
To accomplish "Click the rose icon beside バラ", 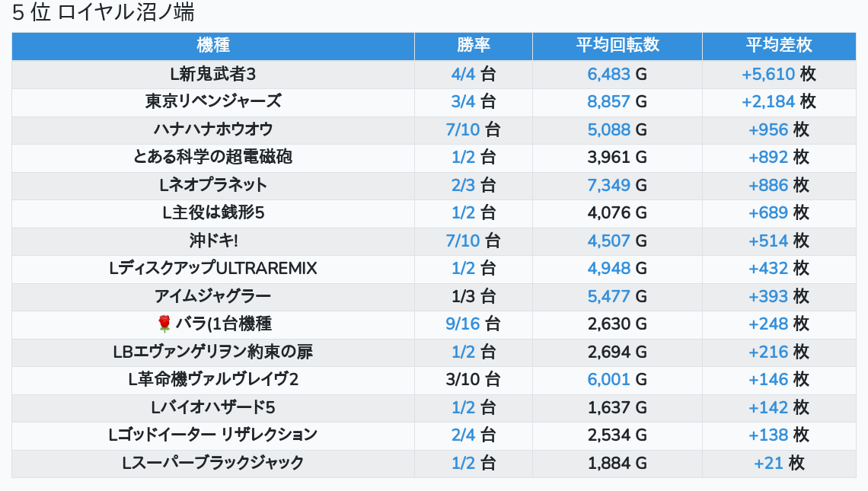I will click(164, 324).
